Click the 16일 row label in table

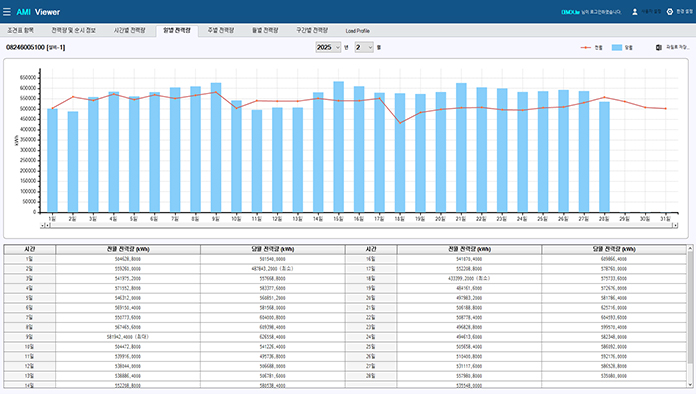pyautogui.click(x=371, y=259)
